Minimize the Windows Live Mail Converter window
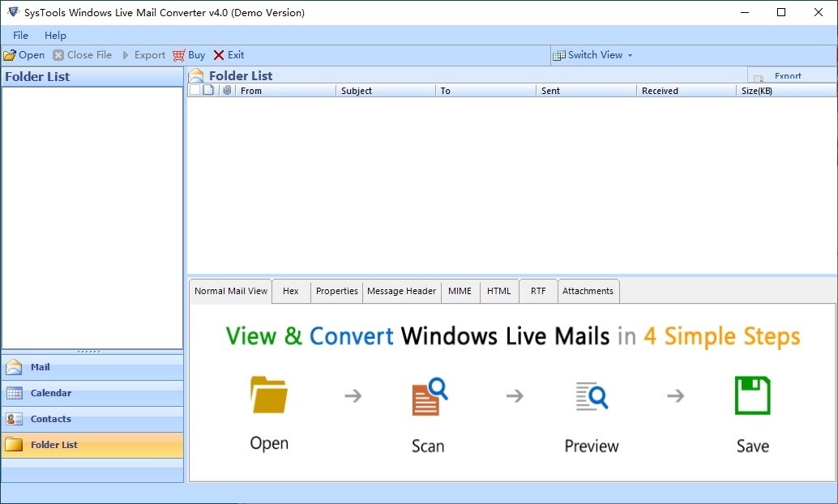 click(x=745, y=12)
